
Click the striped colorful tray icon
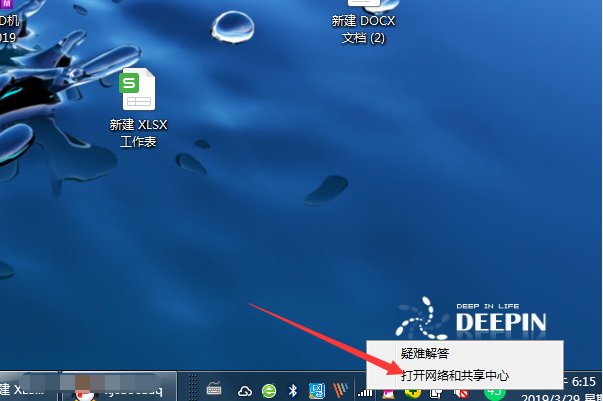pos(340,390)
